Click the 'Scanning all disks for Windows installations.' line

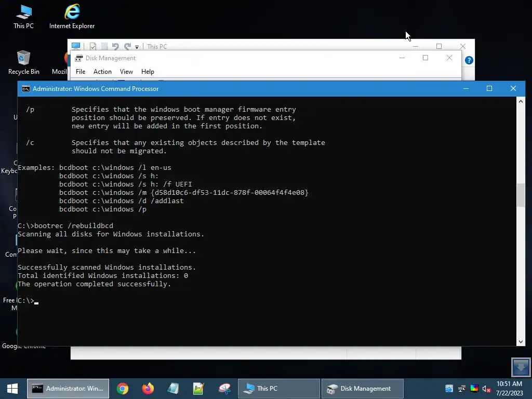[x=111, y=234]
